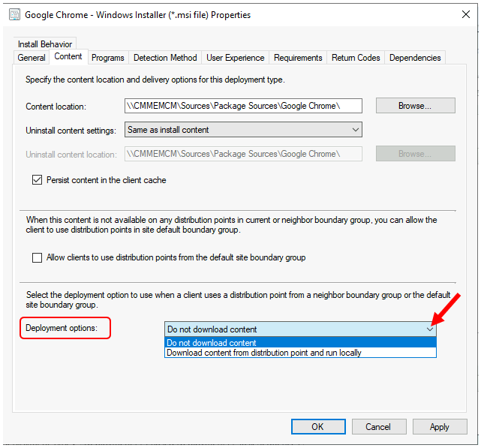Uncheck Persist content in the client cache
481x448 pixels.
click(37, 180)
